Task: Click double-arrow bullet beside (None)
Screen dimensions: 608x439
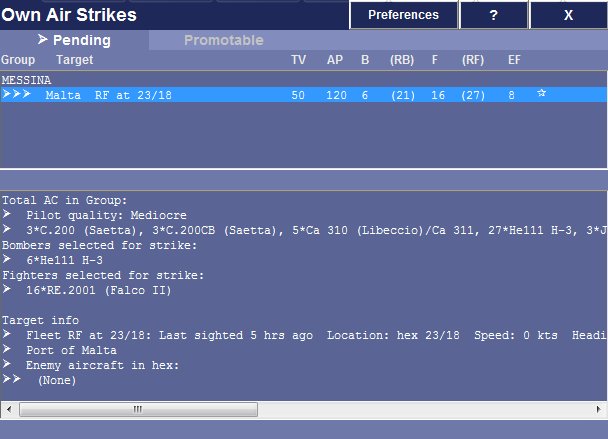Action: tap(10, 380)
